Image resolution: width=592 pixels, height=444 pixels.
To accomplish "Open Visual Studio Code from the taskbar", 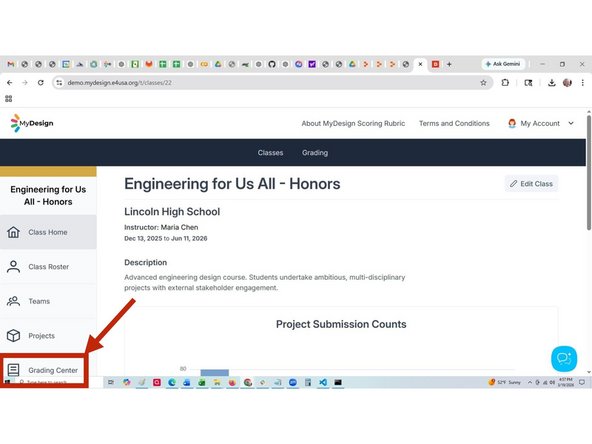I will [323, 382].
